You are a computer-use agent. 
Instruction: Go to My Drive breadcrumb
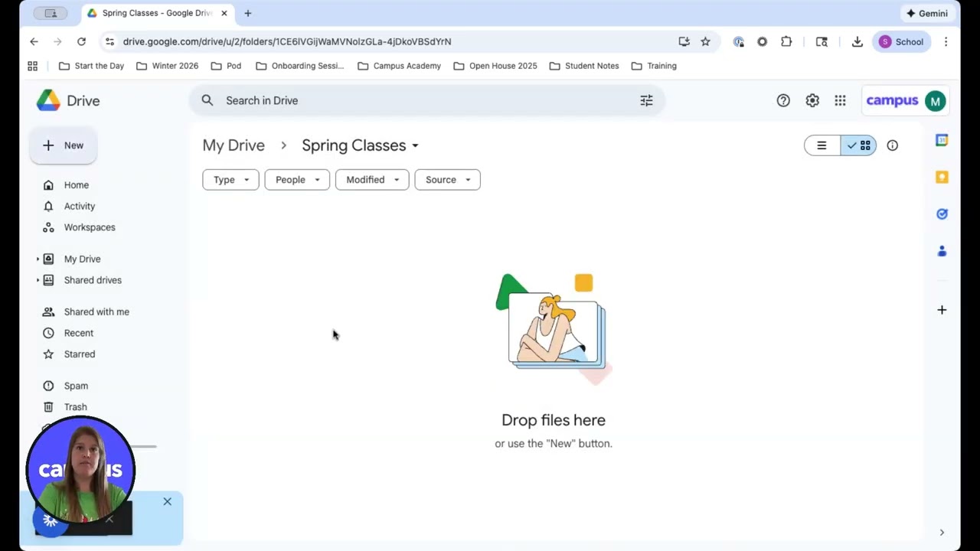tap(234, 145)
